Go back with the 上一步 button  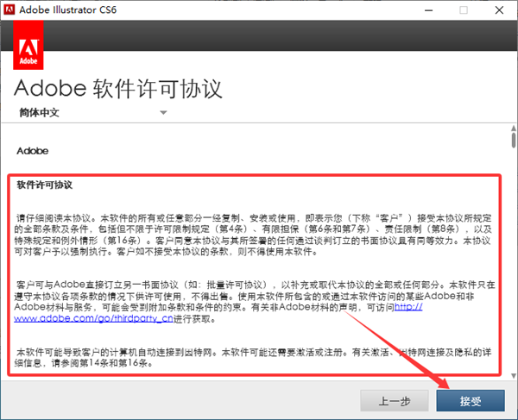click(x=395, y=400)
